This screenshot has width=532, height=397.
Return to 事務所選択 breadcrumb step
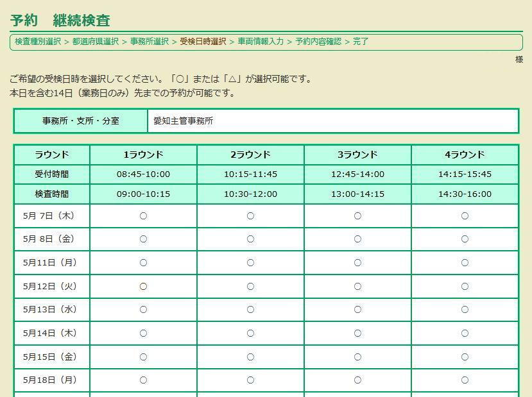[150, 41]
